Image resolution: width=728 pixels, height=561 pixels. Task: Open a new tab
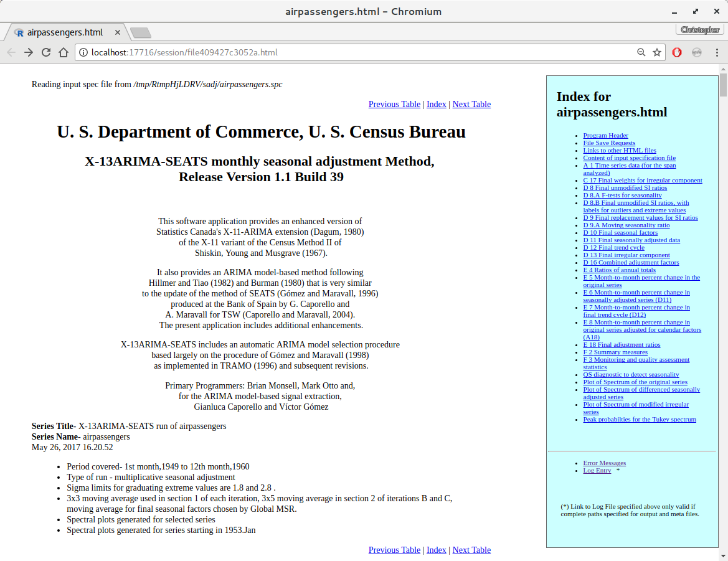(141, 32)
